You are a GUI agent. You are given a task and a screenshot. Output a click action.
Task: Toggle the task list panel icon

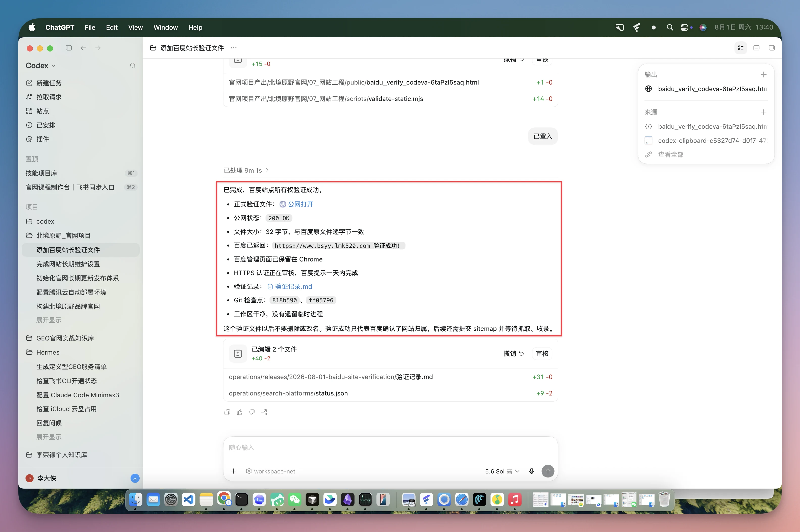pyautogui.click(x=741, y=48)
